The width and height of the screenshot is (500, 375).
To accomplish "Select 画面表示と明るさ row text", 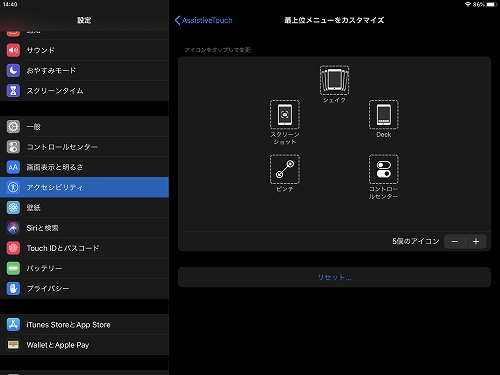I will tap(55, 167).
